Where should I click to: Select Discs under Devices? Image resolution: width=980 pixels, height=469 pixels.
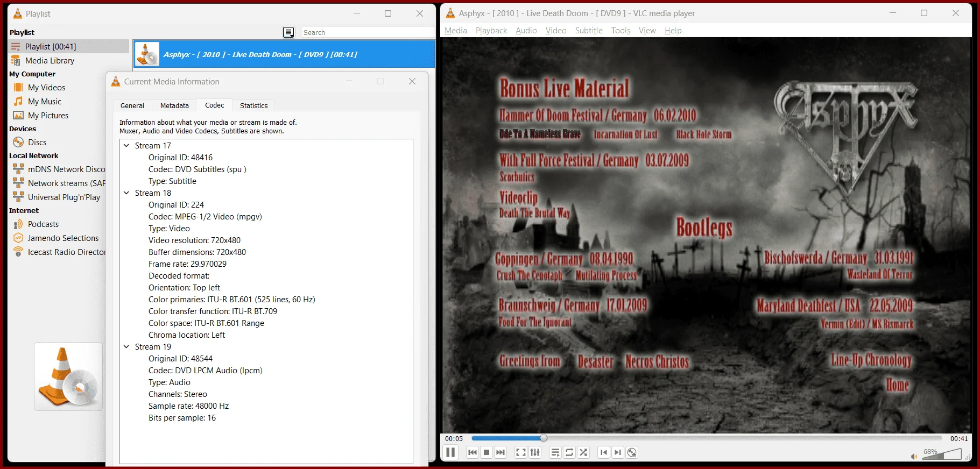tap(37, 143)
